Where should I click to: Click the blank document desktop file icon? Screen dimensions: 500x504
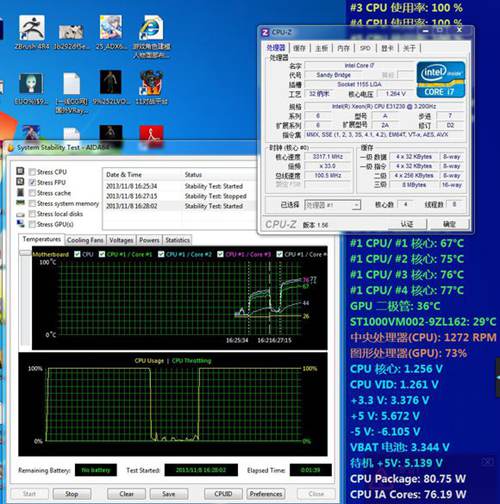[71, 84]
